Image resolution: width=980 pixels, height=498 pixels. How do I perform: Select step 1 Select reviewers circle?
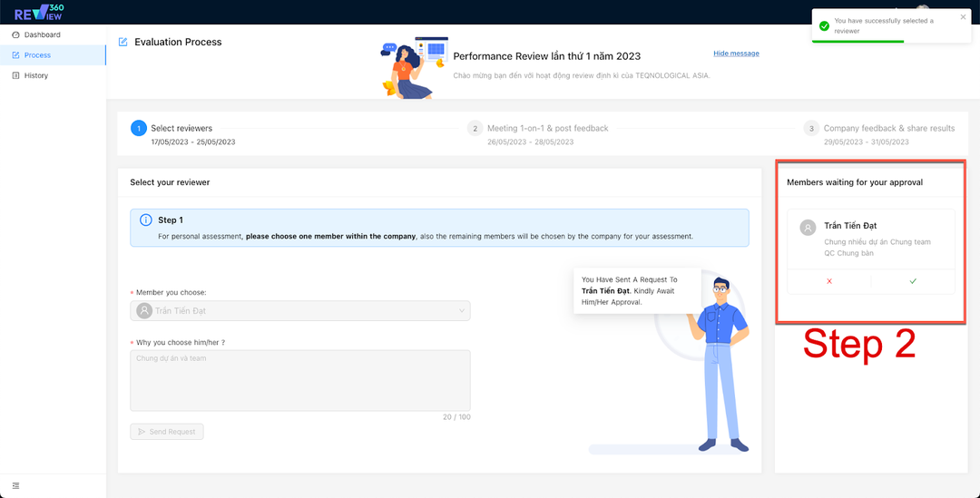[x=138, y=129]
